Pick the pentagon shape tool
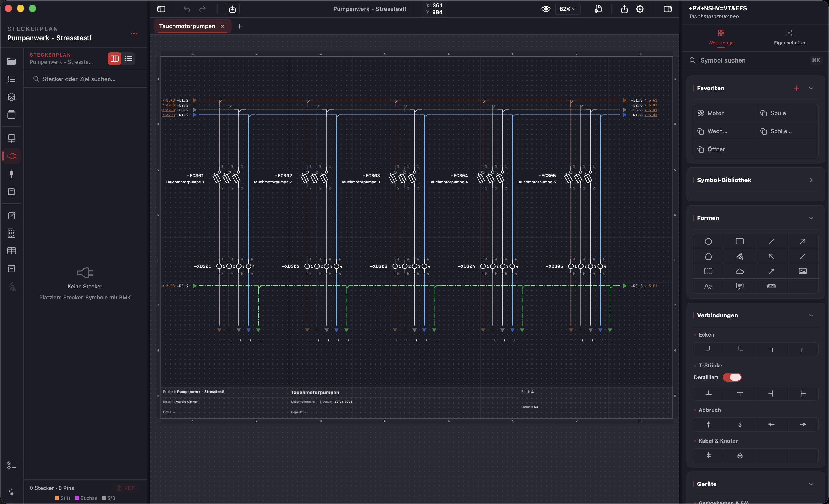The image size is (829, 504). click(x=708, y=256)
